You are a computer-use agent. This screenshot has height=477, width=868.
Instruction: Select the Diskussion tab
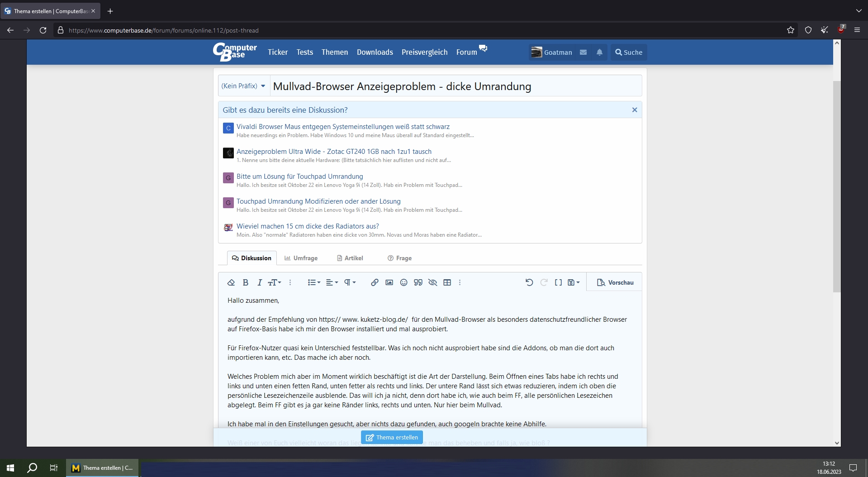251,258
